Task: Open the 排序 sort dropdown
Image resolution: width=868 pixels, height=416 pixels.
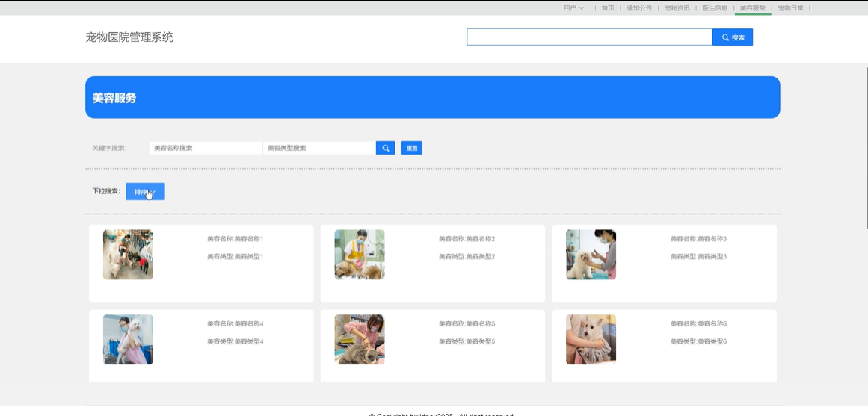Action: (x=145, y=191)
